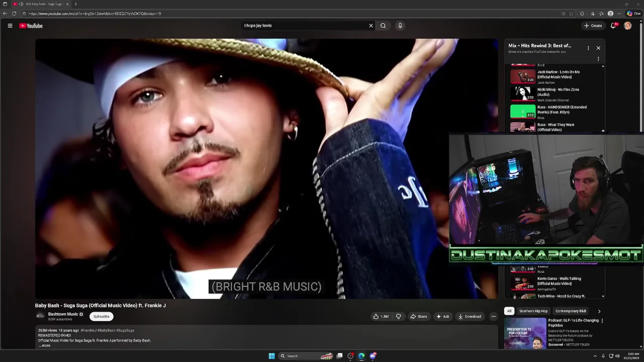Run search with the magnifier button
The height and width of the screenshot is (362, 644).
[x=383, y=26]
